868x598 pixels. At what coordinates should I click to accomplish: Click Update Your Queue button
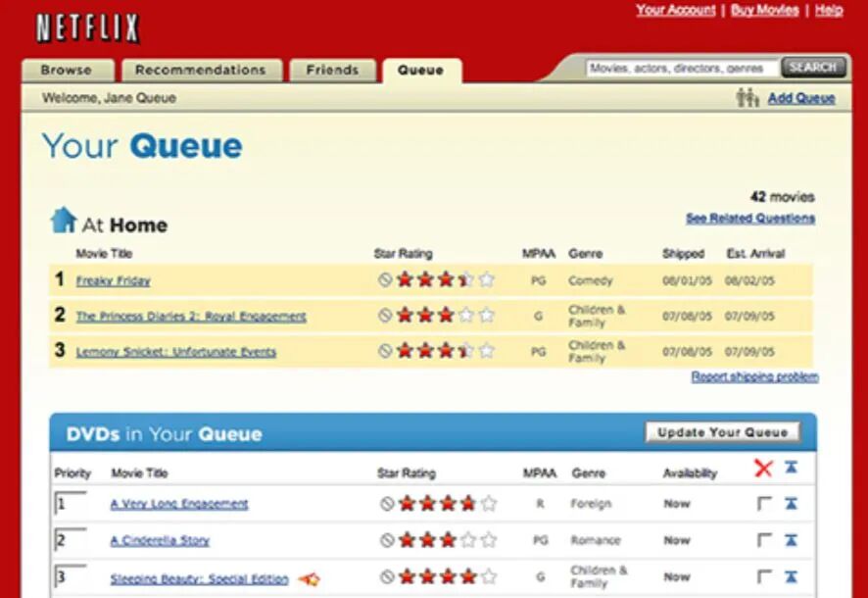tap(722, 432)
